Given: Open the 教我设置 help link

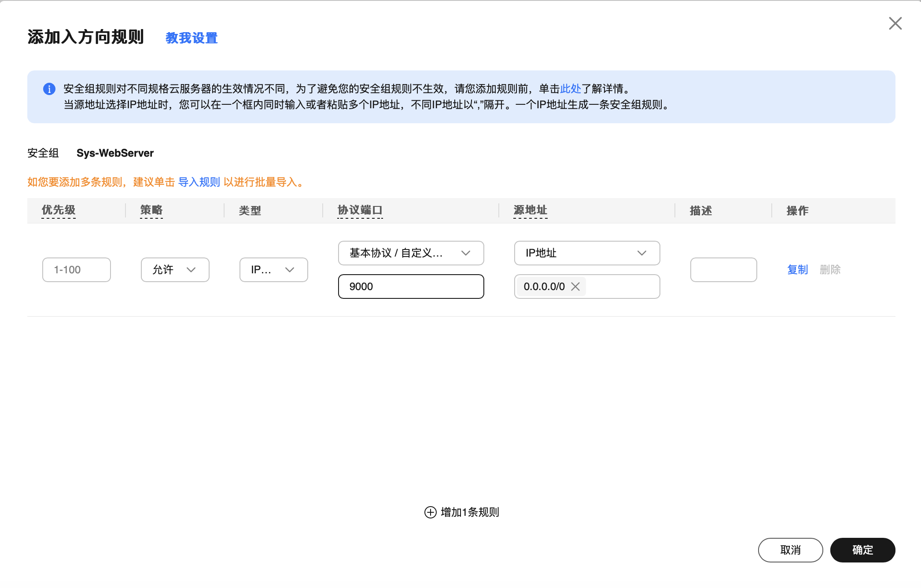Looking at the screenshot, I should (192, 38).
